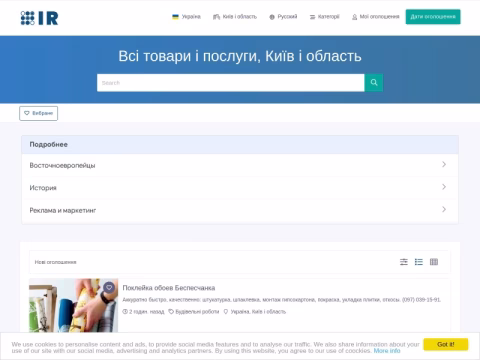Click the Ukraine flag icon

(x=175, y=17)
